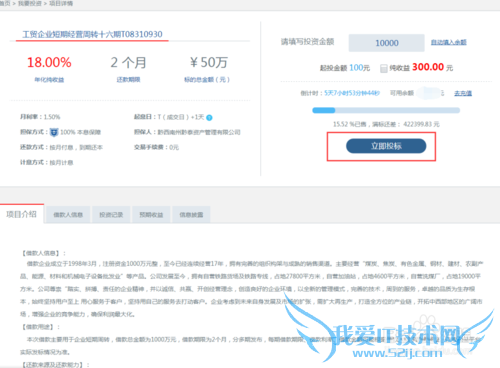The image size is (500, 368).
Task: Click the 自动填入余额 link
Action: pos(449,42)
